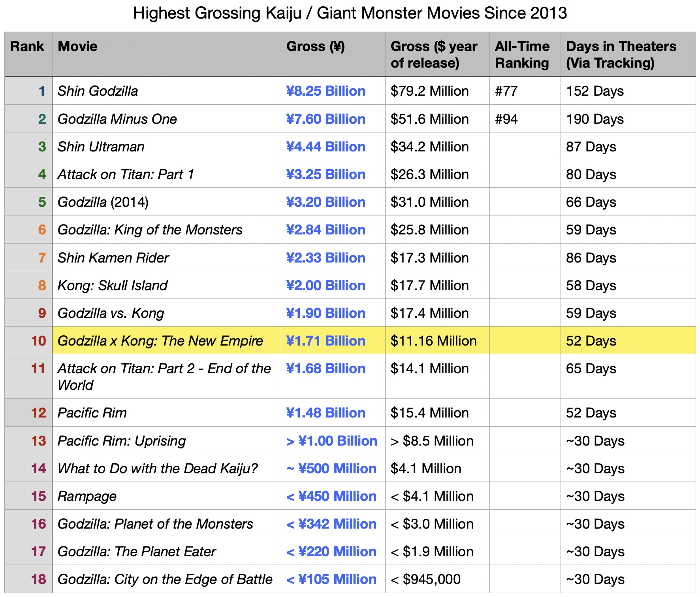The image size is (700, 597).
Task: Click the "¥3.20 Billion" gross value
Action: pyautogui.click(x=326, y=202)
